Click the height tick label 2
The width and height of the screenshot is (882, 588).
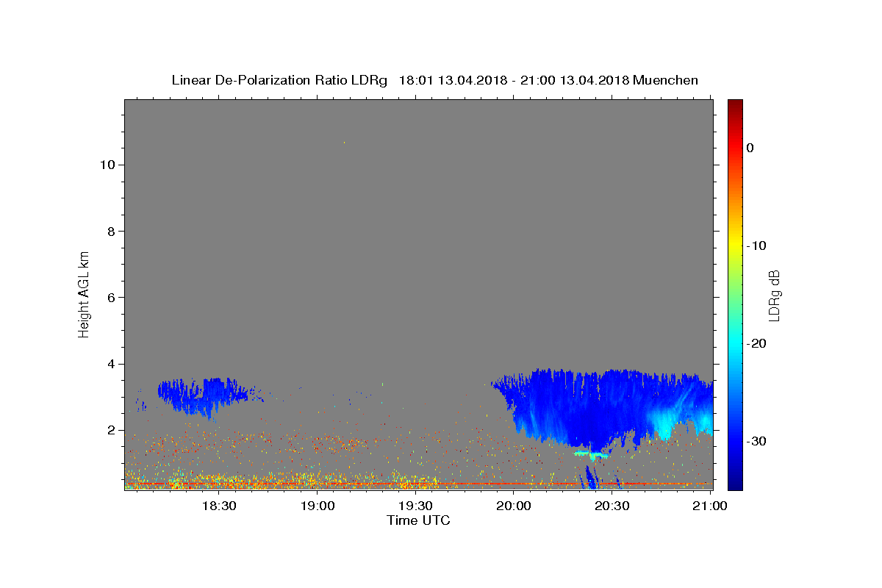tap(110, 430)
